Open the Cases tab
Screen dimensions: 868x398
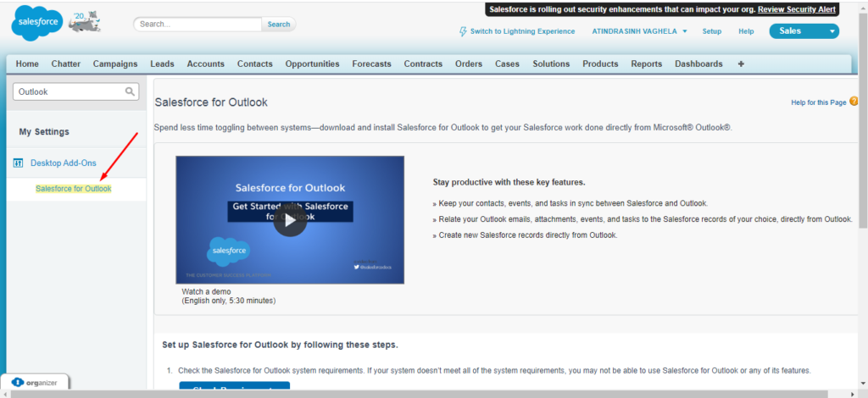point(508,64)
